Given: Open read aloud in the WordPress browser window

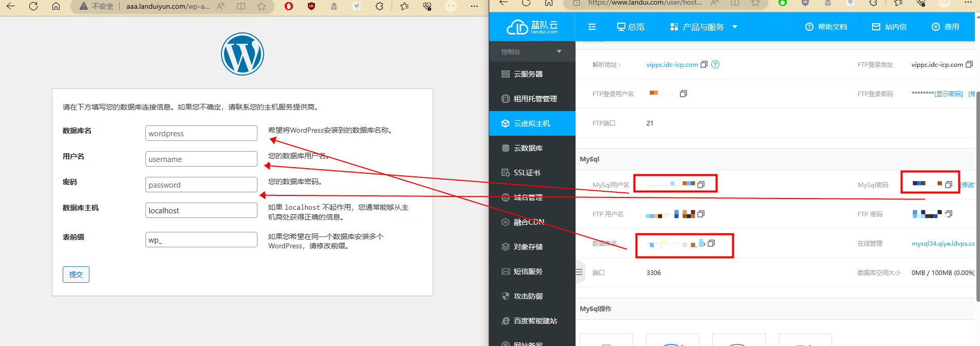Looking at the screenshot, I should 220,6.
